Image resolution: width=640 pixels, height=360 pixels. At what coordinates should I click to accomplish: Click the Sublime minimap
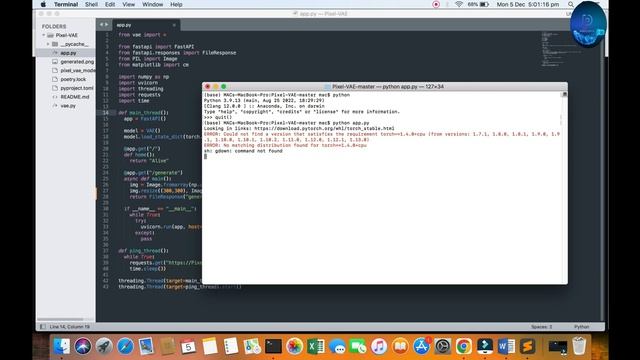[561, 49]
